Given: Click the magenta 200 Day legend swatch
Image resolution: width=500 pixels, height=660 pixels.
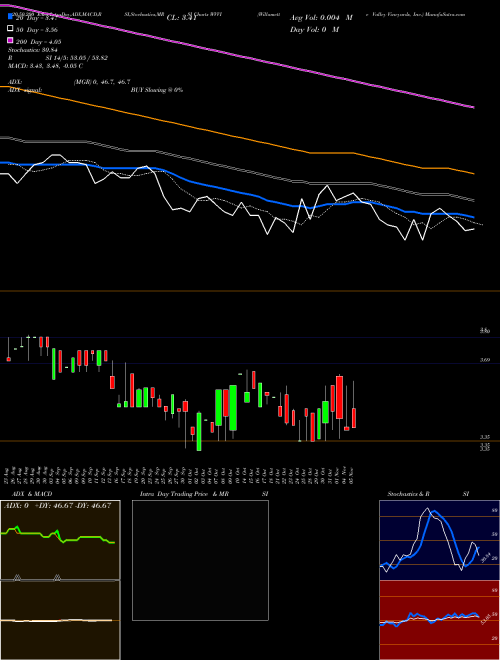Looking at the screenshot, I should click(x=10, y=41).
